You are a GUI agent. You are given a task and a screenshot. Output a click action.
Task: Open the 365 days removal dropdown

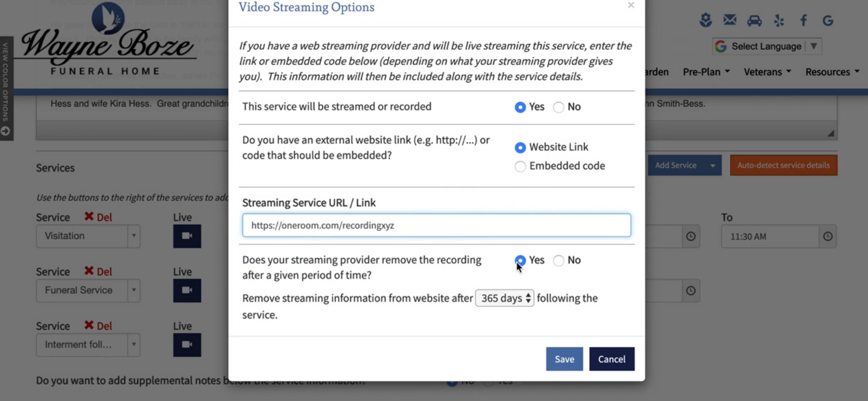504,298
